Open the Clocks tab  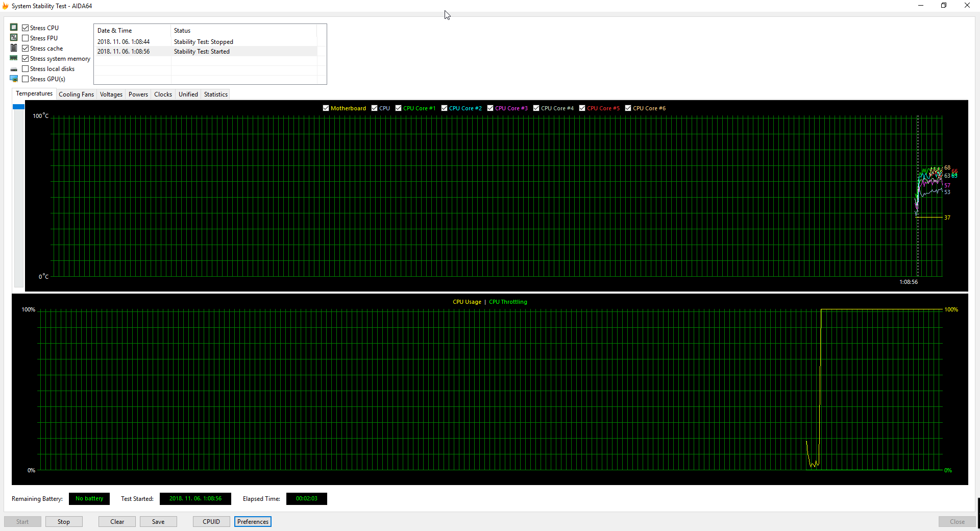pos(163,94)
